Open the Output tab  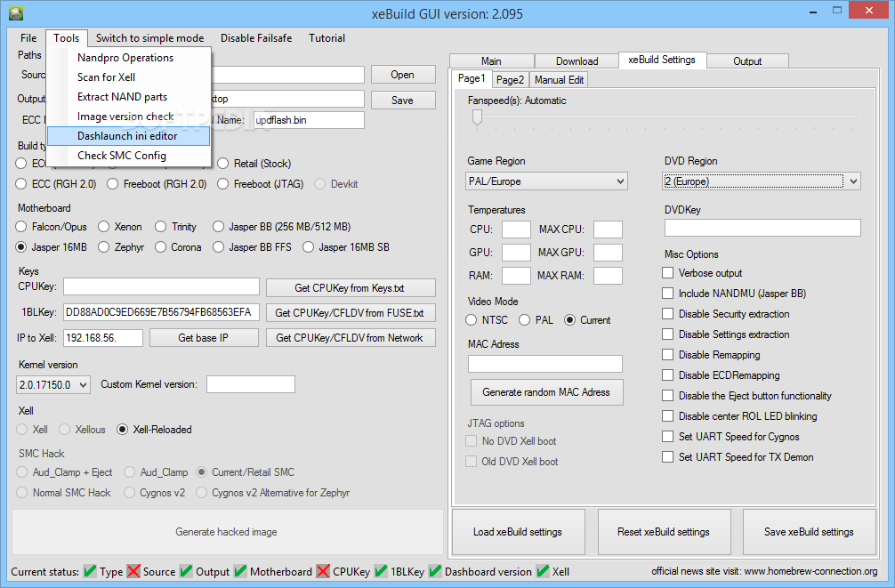tap(747, 61)
